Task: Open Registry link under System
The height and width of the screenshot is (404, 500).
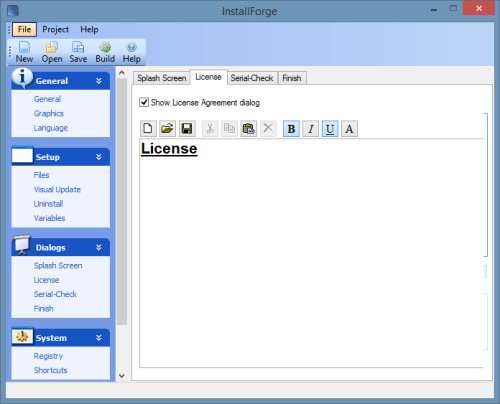Action: coord(48,356)
